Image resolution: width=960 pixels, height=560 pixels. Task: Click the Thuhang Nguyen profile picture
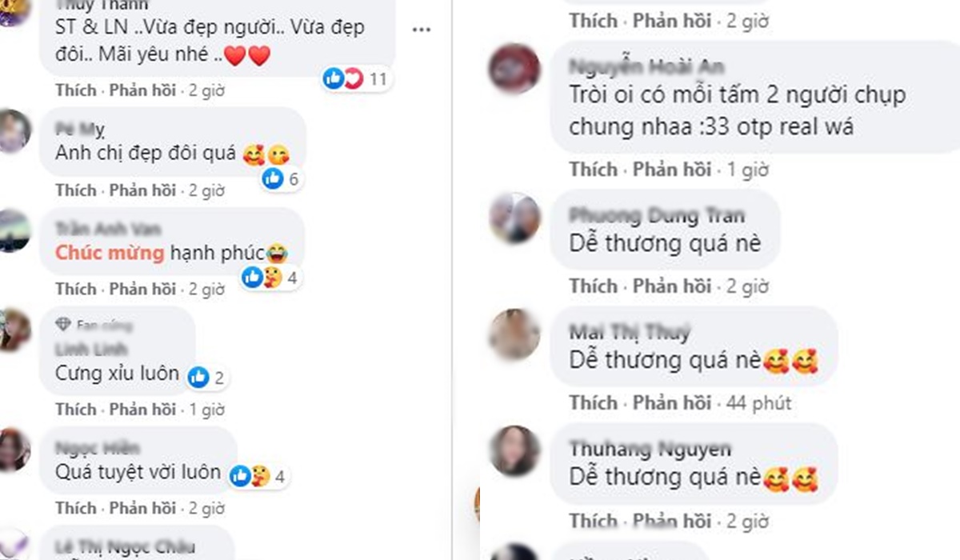tap(514, 451)
